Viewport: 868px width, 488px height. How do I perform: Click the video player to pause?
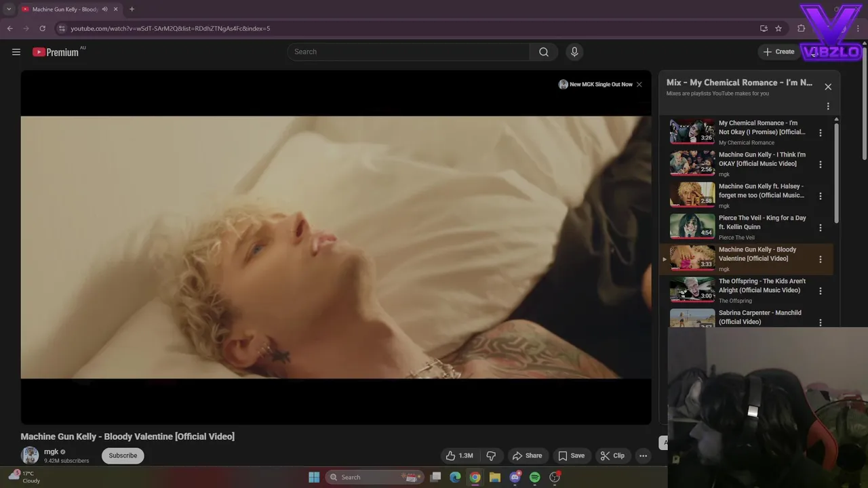pyautogui.click(x=336, y=247)
